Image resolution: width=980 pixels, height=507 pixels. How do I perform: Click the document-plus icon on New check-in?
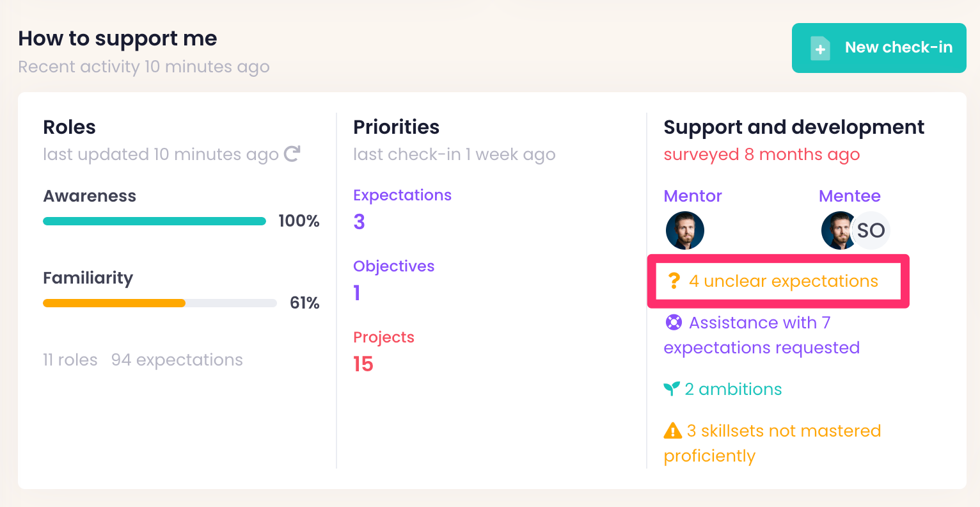(820, 49)
